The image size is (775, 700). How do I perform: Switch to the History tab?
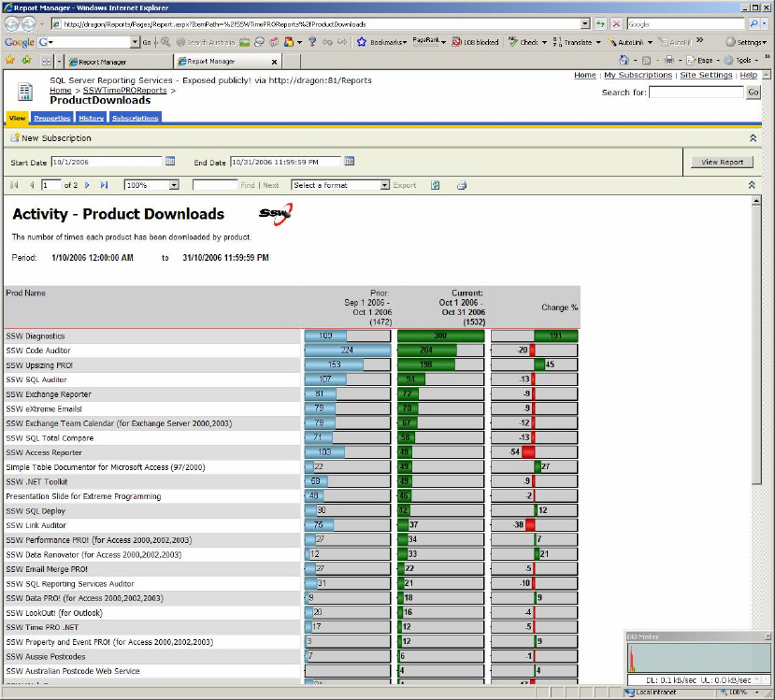[91, 118]
